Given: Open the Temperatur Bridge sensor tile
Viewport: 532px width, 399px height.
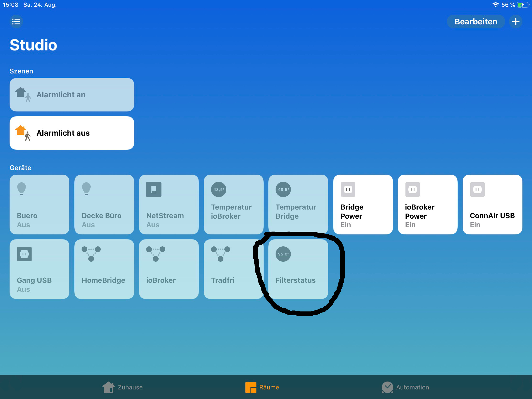Looking at the screenshot, I should (x=298, y=205).
